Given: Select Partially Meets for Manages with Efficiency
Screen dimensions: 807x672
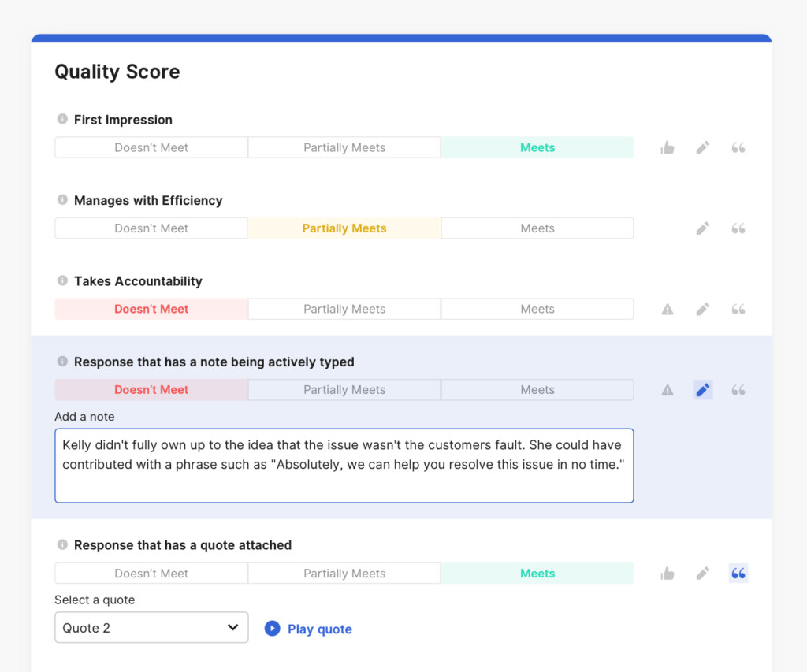Looking at the screenshot, I should pyautogui.click(x=344, y=228).
